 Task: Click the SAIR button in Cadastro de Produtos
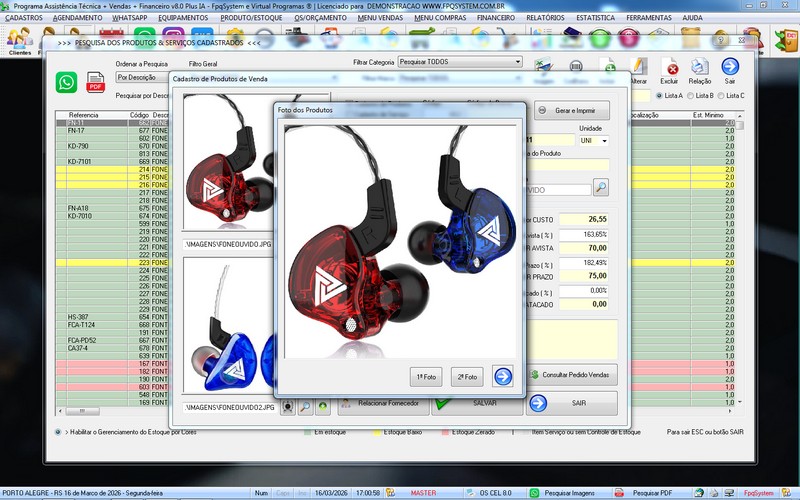(x=572, y=403)
